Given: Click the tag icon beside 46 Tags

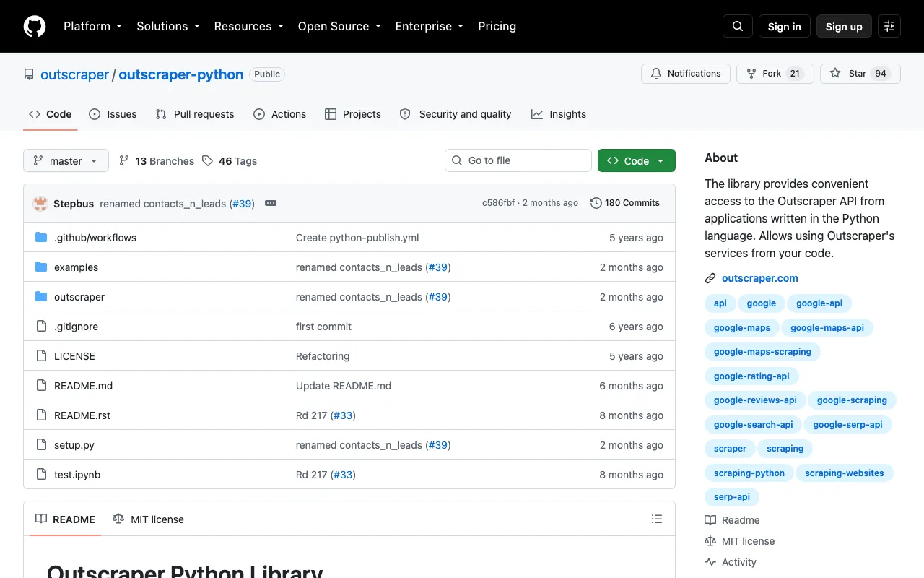Looking at the screenshot, I should 207,161.
